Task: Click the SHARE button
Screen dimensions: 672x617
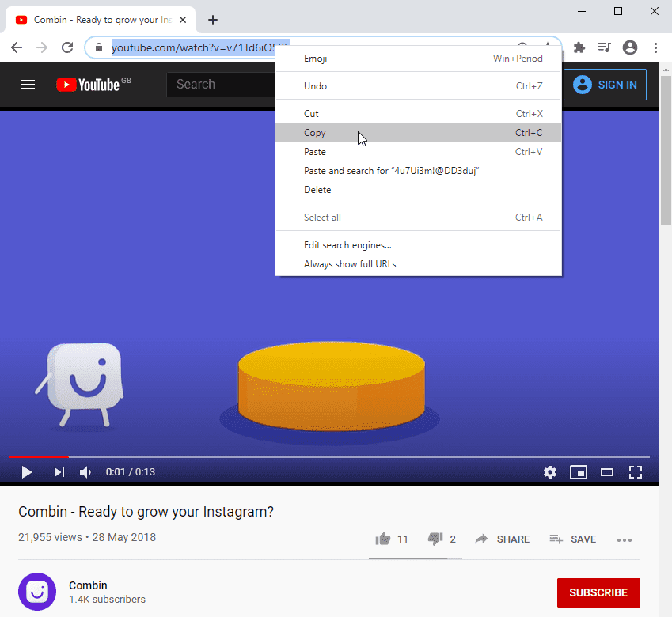Action: pyautogui.click(x=503, y=539)
